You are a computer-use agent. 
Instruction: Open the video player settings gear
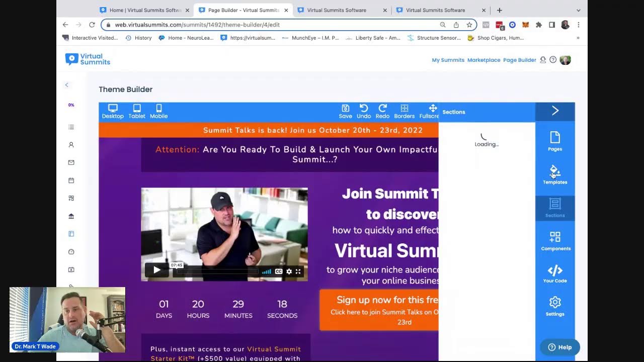coord(289,271)
